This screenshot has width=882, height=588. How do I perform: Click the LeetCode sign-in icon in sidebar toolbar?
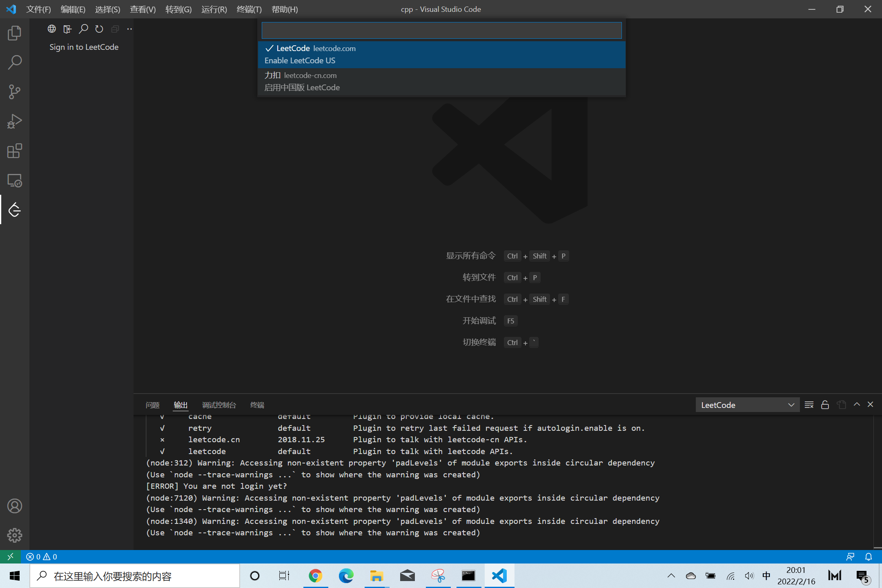(67, 29)
